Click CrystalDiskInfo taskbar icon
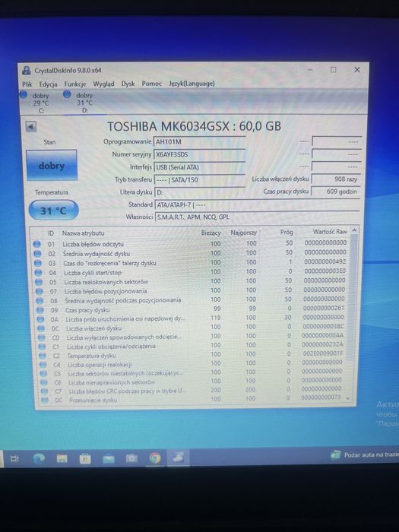Image resolution: width=399 pixels, height=532 pixels. 178,458
